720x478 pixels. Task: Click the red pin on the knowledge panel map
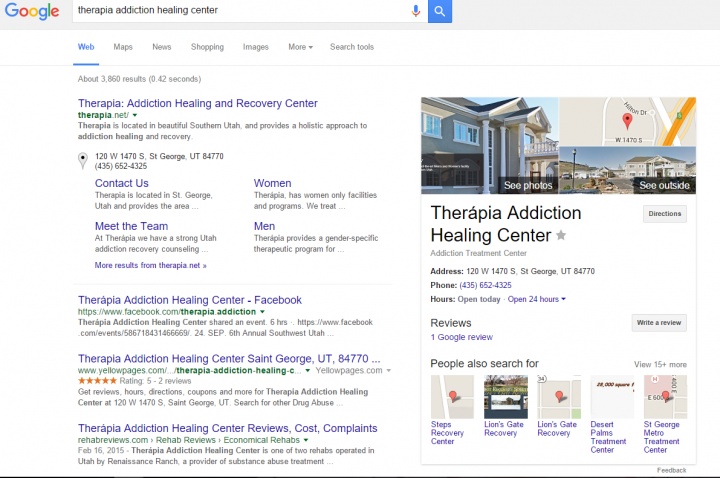(627, 121)
